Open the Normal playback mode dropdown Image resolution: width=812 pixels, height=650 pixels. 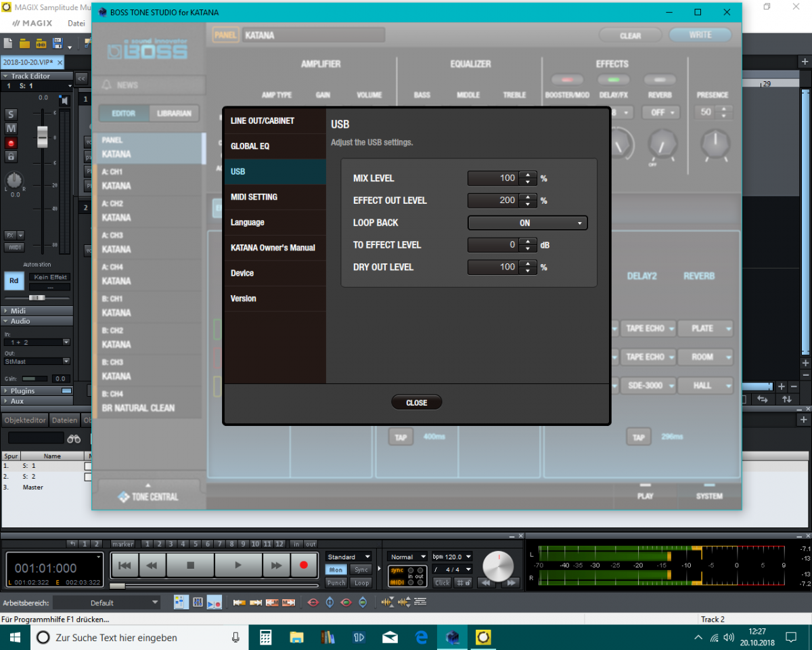click(x=407, y=557)
